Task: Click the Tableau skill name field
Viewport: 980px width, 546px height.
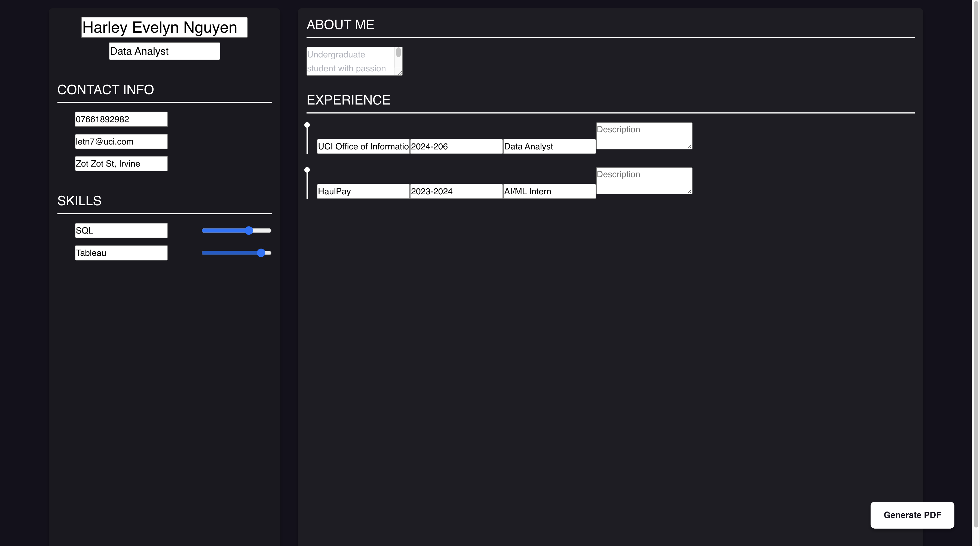Action: point(121,253)
